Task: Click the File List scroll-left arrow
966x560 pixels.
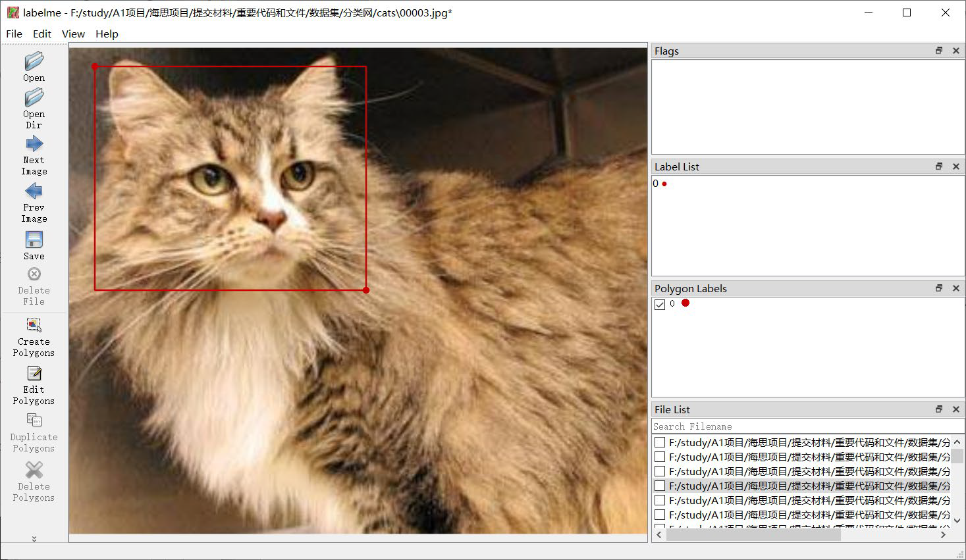Action: coord(659,535)
